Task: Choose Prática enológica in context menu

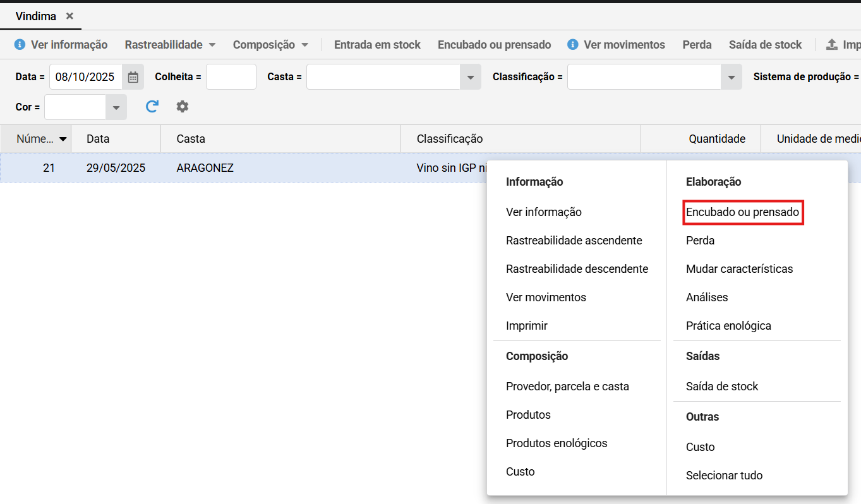Action: (729, 327)
